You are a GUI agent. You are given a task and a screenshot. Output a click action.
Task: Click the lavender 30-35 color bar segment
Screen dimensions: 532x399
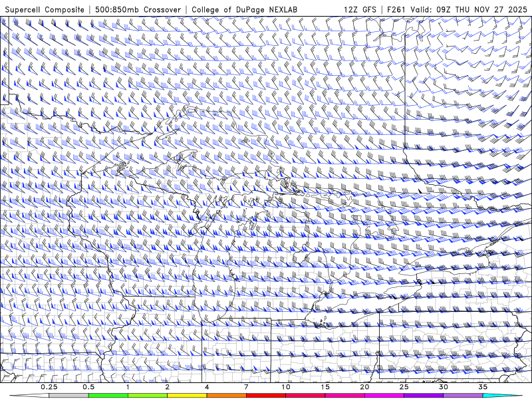click(463, 396)
